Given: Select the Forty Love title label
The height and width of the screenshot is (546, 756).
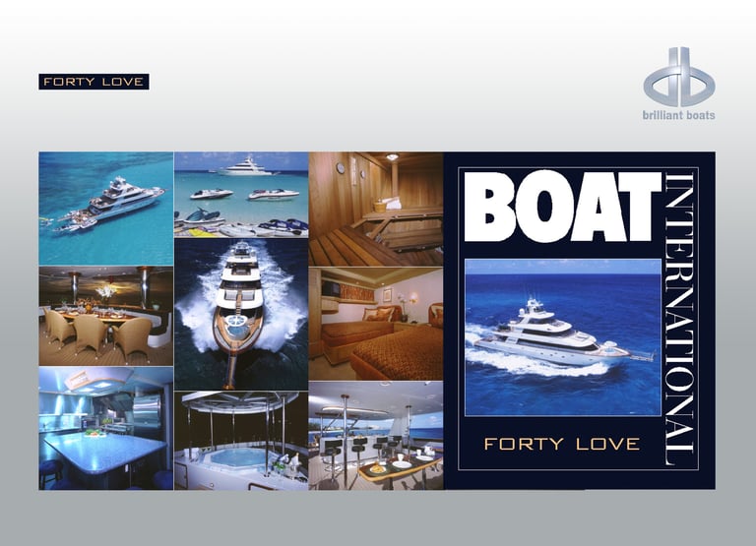Looking at the screenshot, I should coord(94,82).
